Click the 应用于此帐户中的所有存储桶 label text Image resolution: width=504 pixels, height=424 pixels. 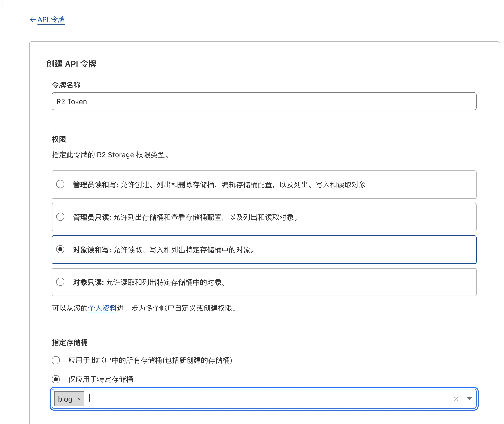tap(150, 360)
